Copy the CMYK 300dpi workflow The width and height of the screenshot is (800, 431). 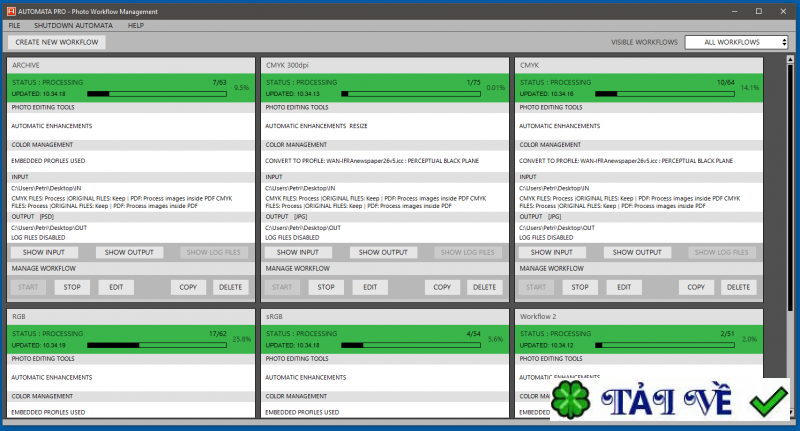pos(442,287)
